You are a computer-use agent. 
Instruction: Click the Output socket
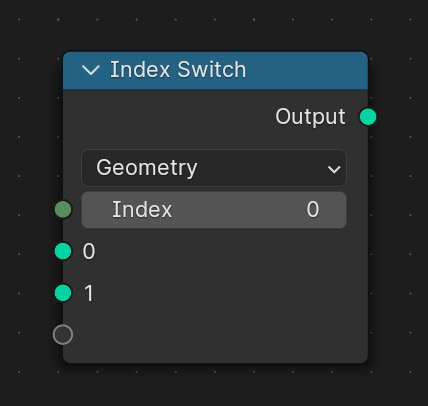click(x=368, y=117)
